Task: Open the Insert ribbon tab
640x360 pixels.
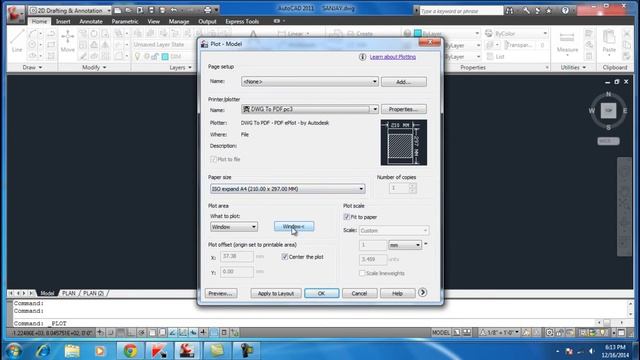Action: [x=63, y=21]
